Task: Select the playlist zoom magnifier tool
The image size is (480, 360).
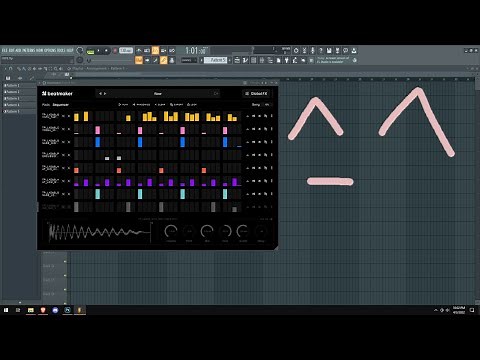Action: 56,68
